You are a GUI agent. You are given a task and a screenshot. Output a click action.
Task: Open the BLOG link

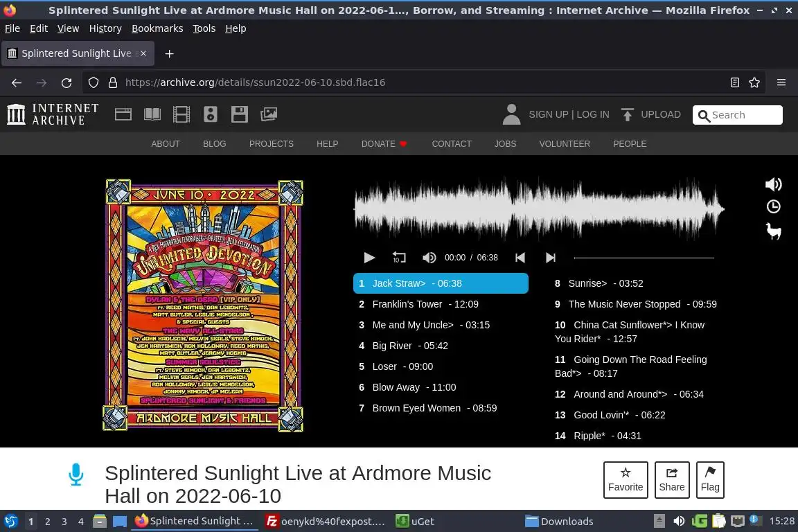pyautogui.click(x=214, y=144)
